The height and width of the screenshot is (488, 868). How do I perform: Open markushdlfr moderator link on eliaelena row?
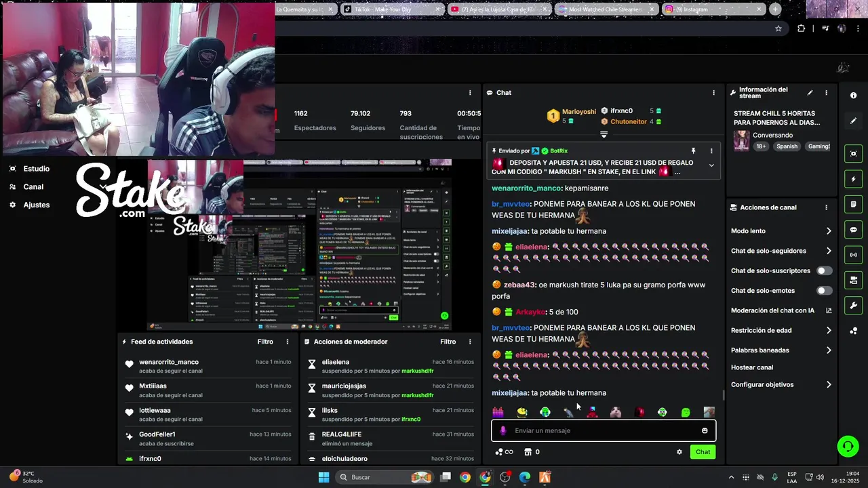417,371
